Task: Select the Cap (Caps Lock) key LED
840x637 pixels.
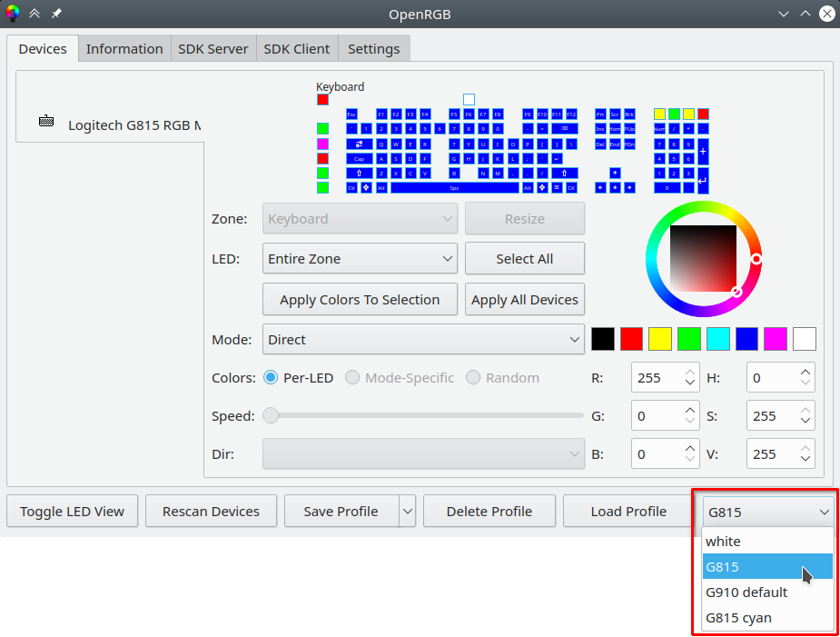Action: (x=359, y=159)
